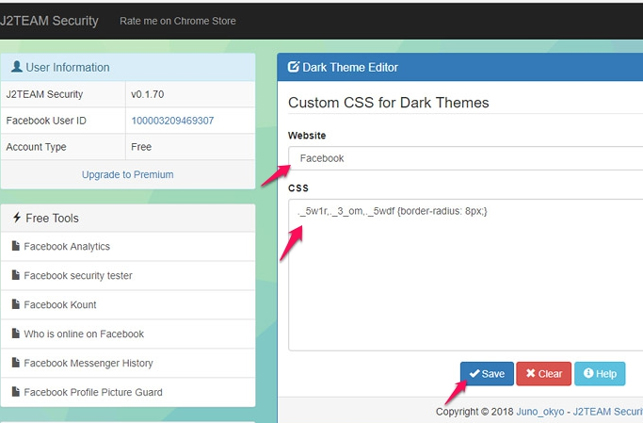Screen dimensions: 643x423
Task: Open Facebook User ID 100003209469307 link
Action: [x=172, y=121]
